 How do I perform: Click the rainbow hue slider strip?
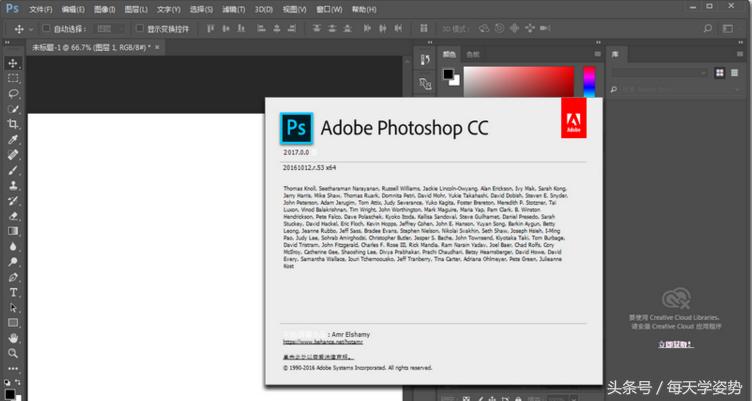(x=589, y=82)
